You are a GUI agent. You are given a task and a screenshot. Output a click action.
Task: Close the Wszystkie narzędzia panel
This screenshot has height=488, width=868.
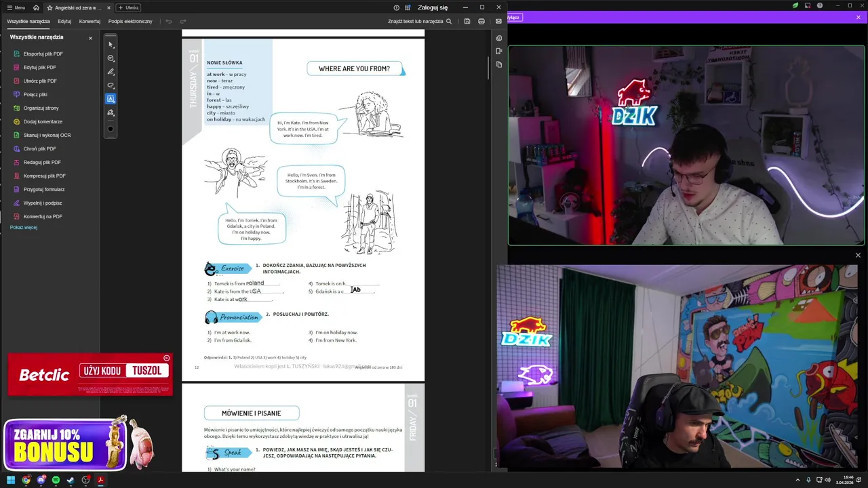pyautogui.click(x=90, y=38)
